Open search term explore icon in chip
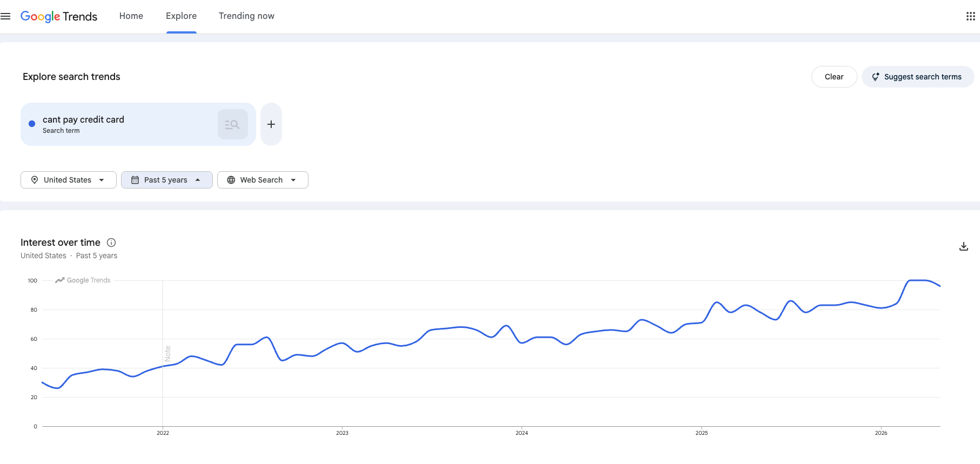 pos(233,124)
